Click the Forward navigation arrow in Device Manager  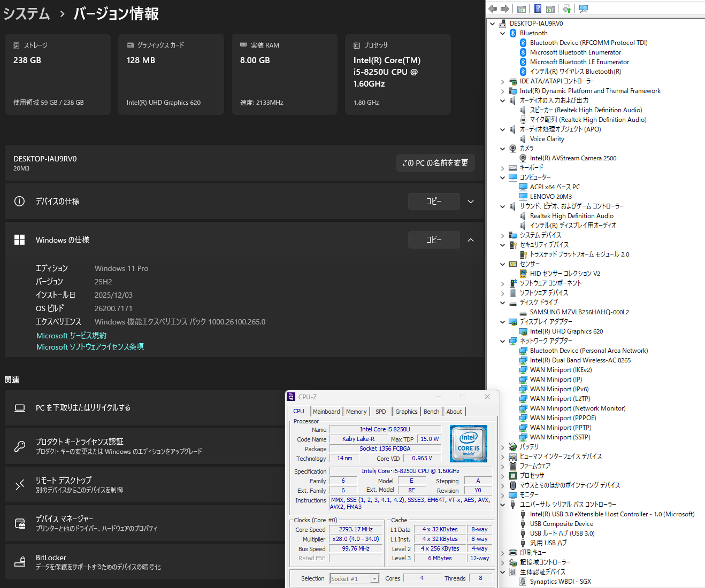[504, 9]
